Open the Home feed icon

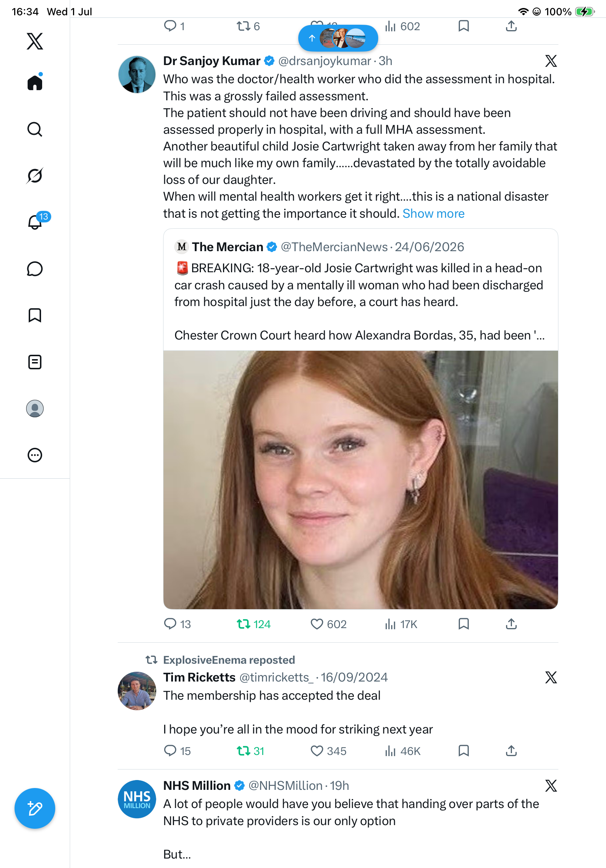coord(35,82)
